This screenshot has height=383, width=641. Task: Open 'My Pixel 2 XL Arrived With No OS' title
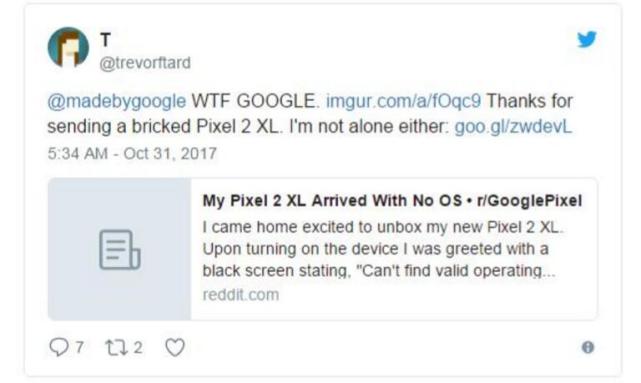[x=332, y=201]
